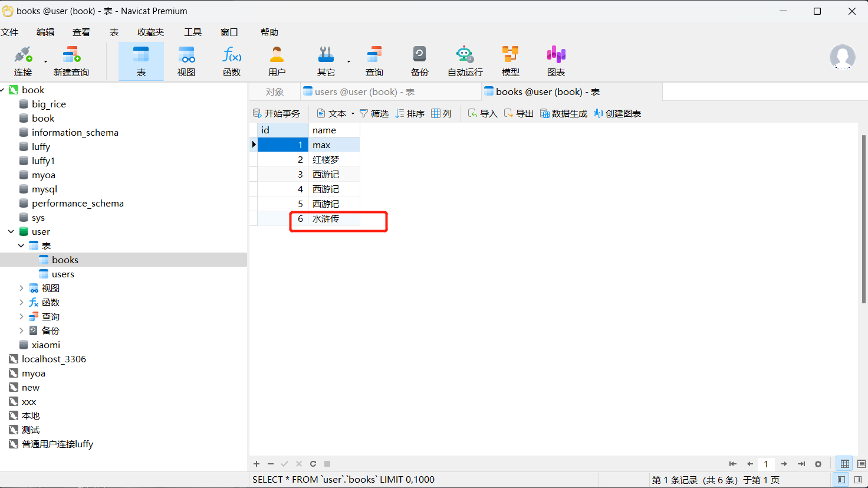Open the 用户 user toolbar button

pos(277,61)
